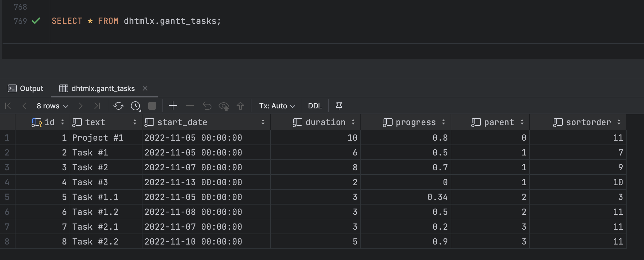Go to the last page of results
Screen dimensions: 644x260
click(97, 106)
